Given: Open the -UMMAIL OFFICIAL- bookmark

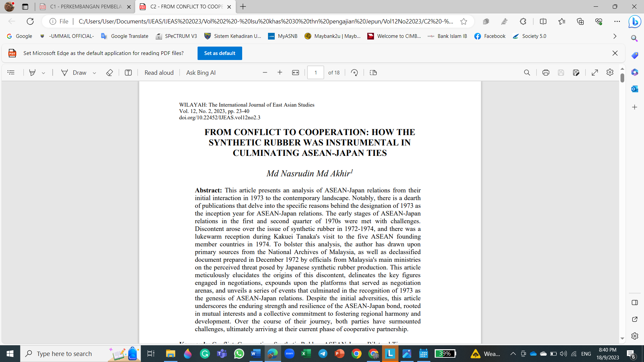Looking at the screenshot, I should [67, 36].
